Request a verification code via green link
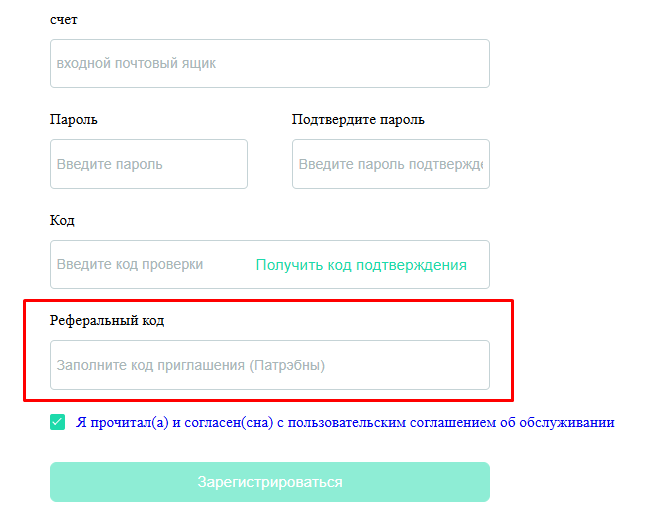The height and width of the screenshot is (523, 666). 361,265
